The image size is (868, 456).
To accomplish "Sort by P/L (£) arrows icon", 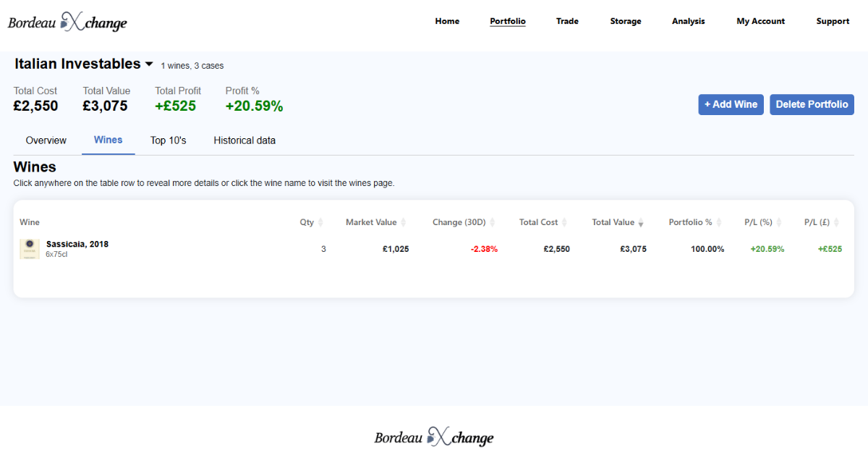I will 838,222.
